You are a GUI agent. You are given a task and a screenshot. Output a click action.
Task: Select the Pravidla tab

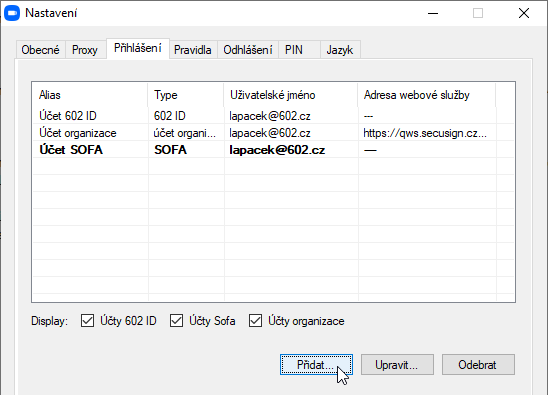pos(193,50)
